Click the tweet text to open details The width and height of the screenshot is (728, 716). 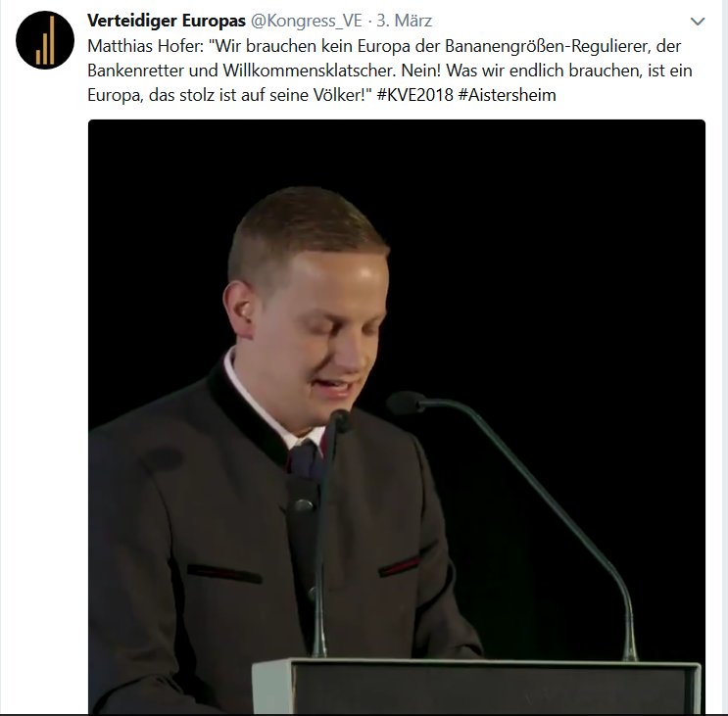pos(390,71)
